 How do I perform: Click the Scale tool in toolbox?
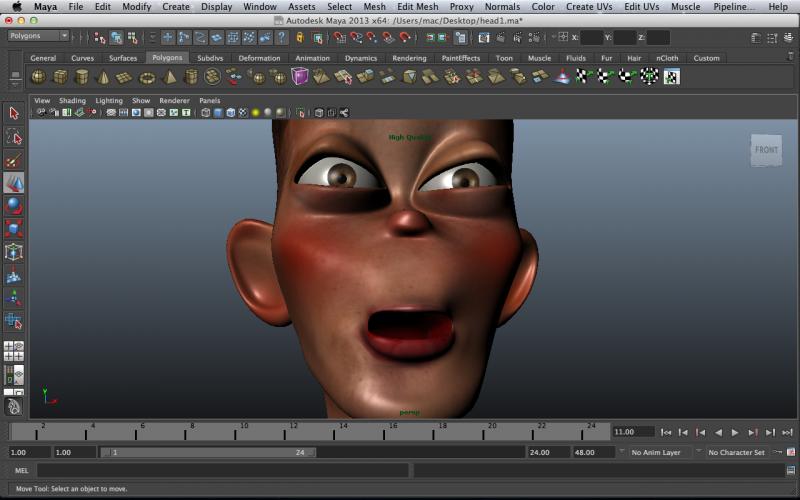[x=14, y=229]
